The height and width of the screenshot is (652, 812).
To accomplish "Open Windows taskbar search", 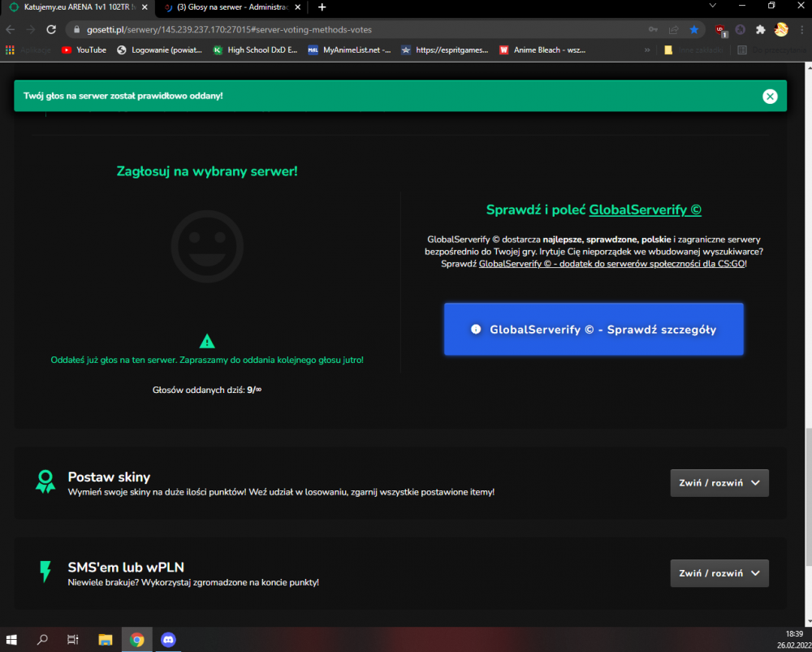I will [42, 640].
